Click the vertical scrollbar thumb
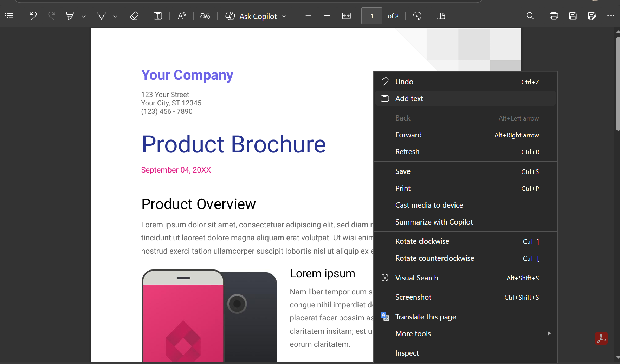This screenshot has width=620, height=364. (x=618, y=84)
